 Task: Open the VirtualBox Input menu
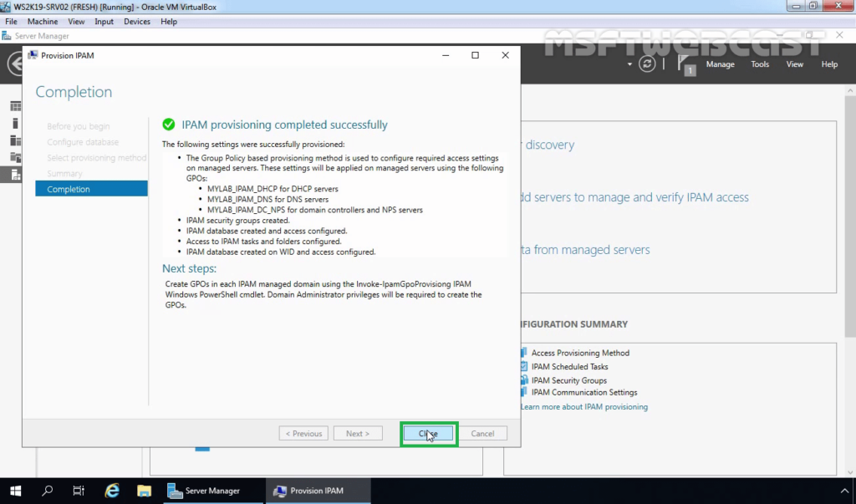(x=104, y=21)
